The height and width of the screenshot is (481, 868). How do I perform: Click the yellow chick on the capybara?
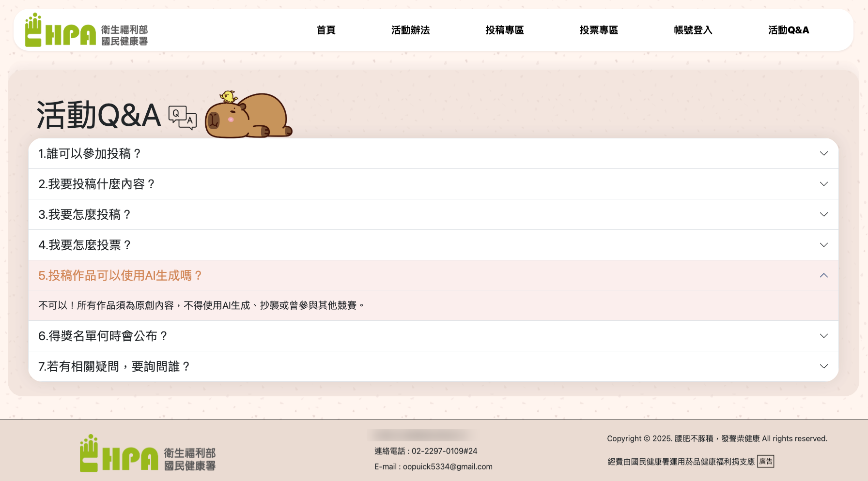coord(228,96)
